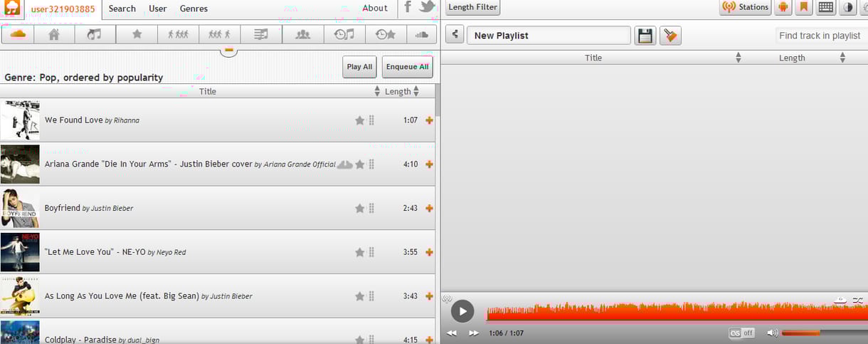Toggle the scrobbling off switch

[742, 333]
